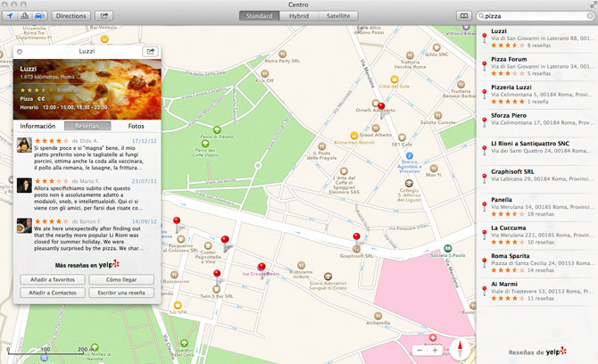Zoom in with the plus button
Viewport: 598px width, 364px height.
click(436, 351)
